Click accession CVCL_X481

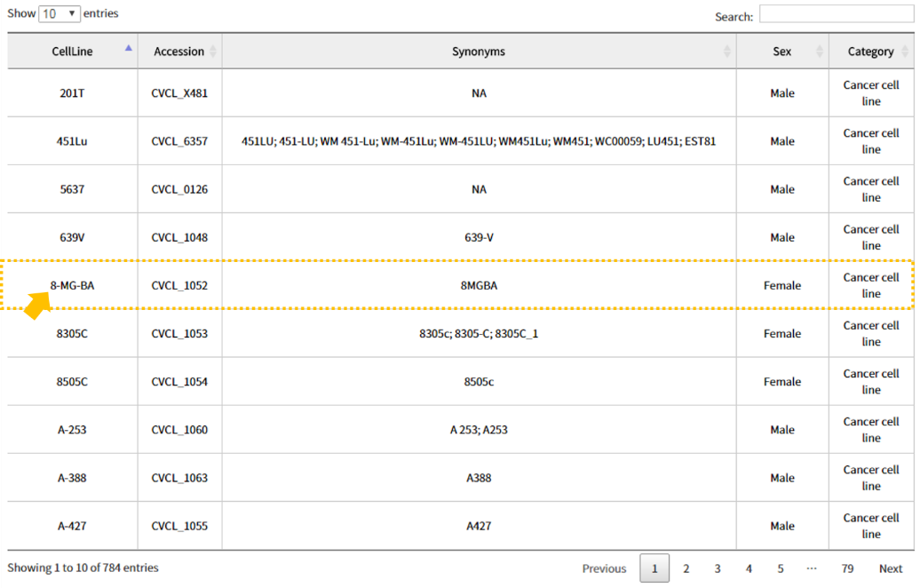point(179,93)
